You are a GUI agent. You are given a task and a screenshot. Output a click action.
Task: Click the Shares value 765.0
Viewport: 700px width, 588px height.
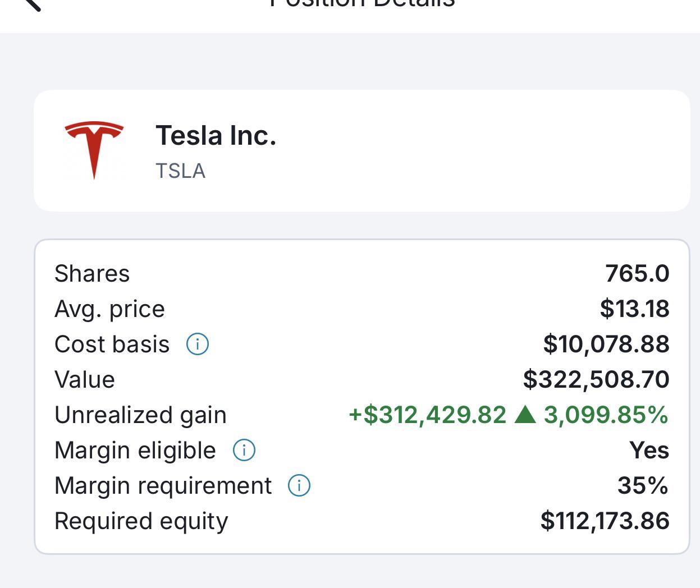coord(637,273)
